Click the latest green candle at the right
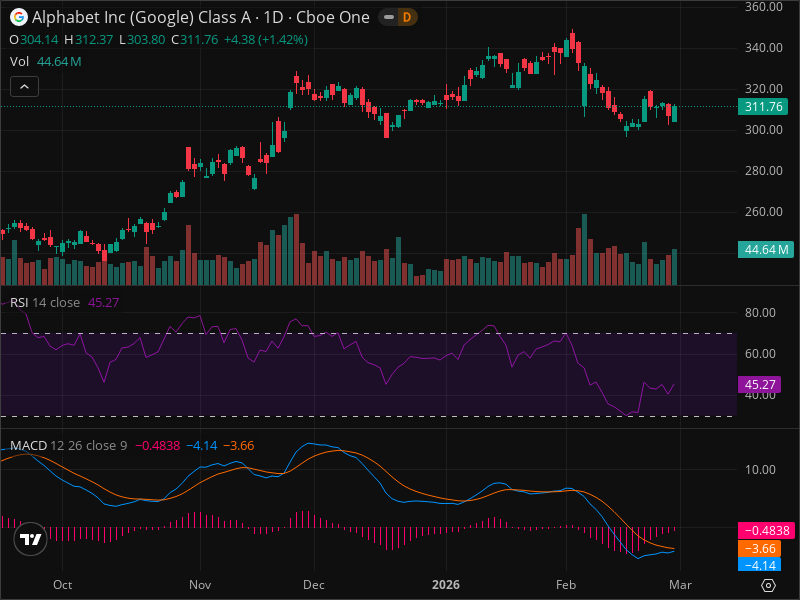 (674, 114)
